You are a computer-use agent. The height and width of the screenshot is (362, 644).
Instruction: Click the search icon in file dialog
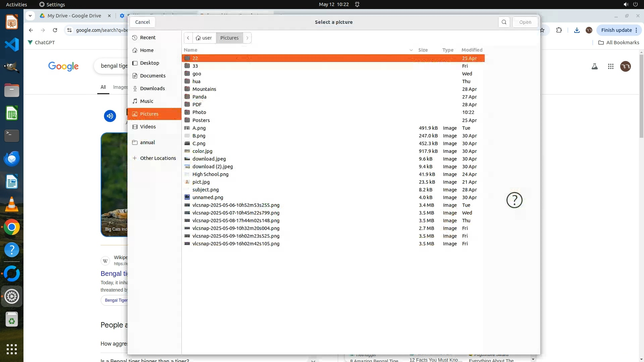tap(504, 22)
